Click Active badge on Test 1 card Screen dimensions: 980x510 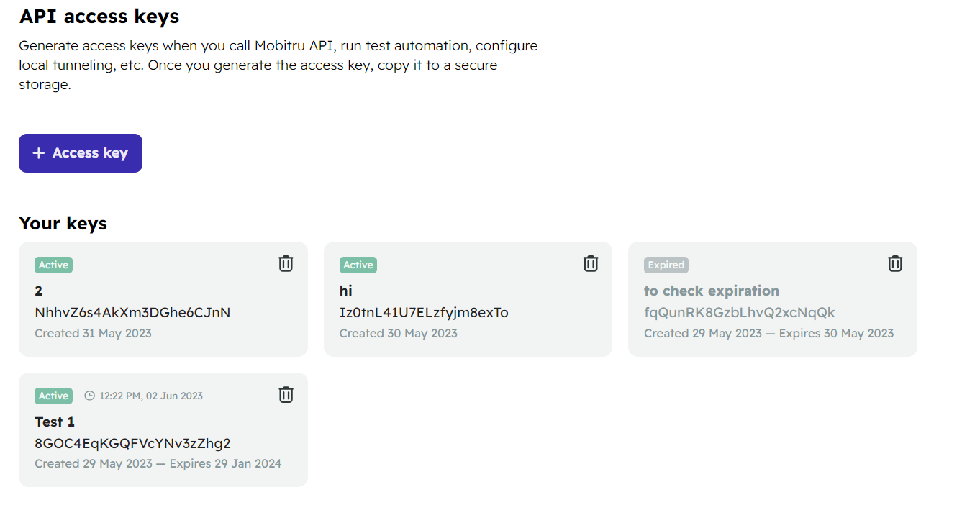53,396
